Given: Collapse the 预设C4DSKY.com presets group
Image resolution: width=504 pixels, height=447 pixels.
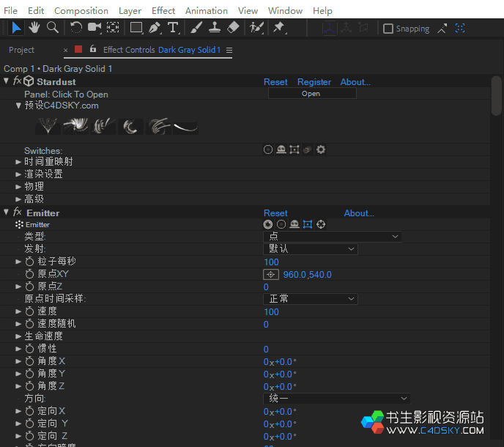Looking at the screenshot, I should coord(18,106).
